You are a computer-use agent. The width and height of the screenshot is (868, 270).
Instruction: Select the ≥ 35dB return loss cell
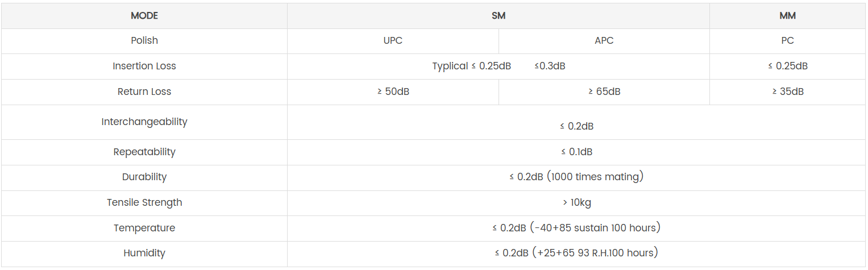[787, 92]
